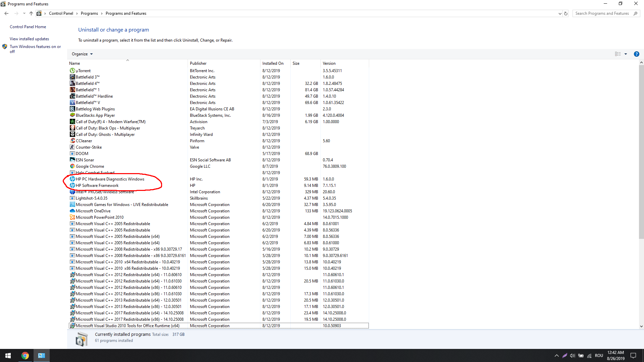Open the Windows Start menu
644x362 pixels.
[8, 355]
